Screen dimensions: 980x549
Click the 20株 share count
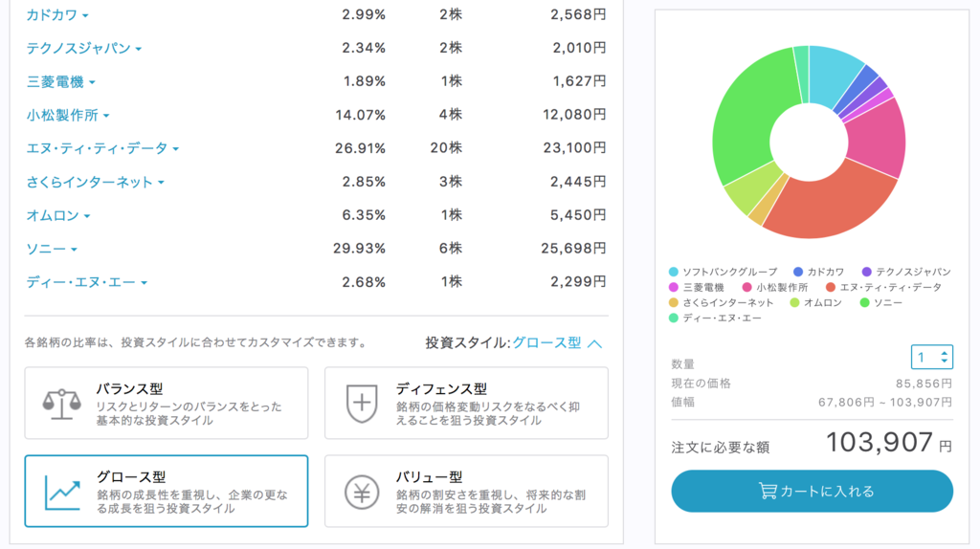tap(446, 148)
